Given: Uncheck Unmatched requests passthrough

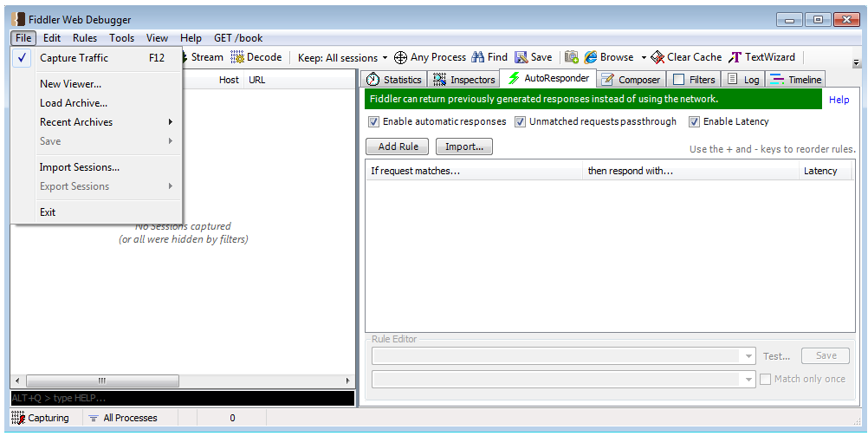Looking at the screenshot, I should pos(520,122).
